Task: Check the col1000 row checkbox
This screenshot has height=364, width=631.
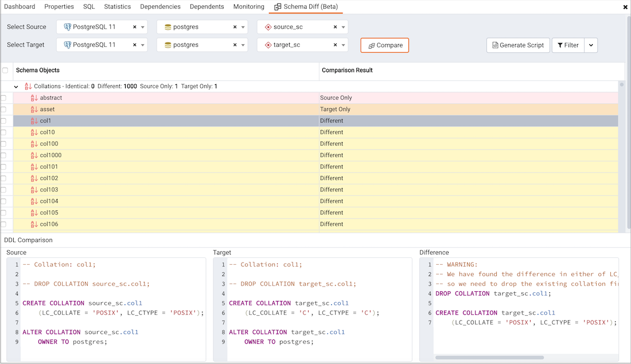Action: 3,155
